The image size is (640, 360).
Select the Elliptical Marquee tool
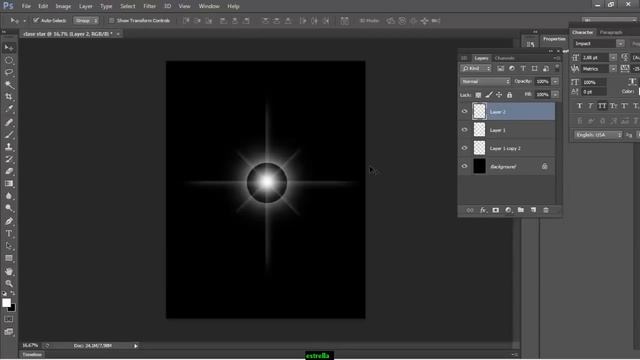tap(9, 60)
